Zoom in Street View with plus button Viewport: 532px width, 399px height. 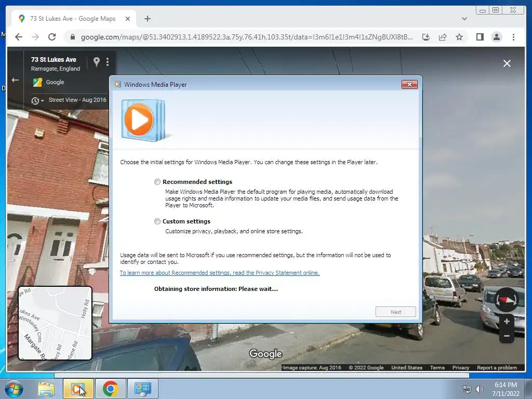click(507, 321)
